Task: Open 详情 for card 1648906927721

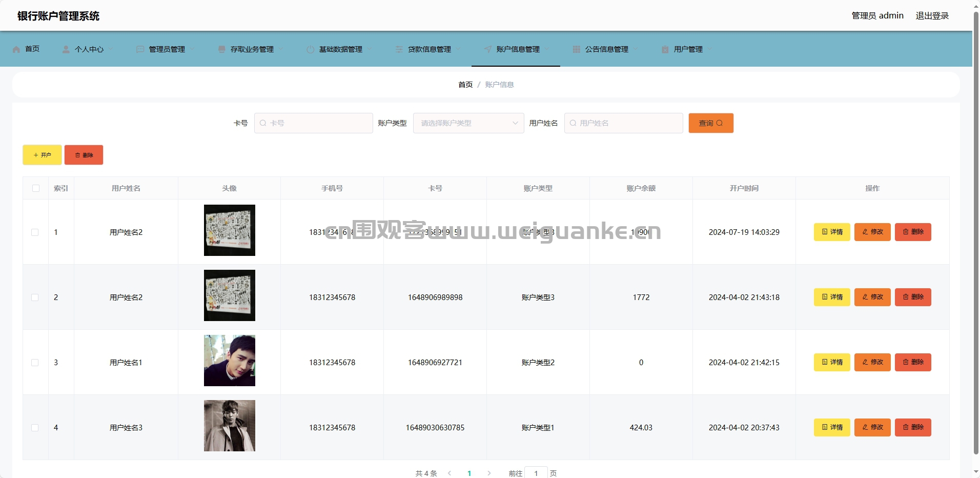Action: pyautogui.click(x=832, y=363)
